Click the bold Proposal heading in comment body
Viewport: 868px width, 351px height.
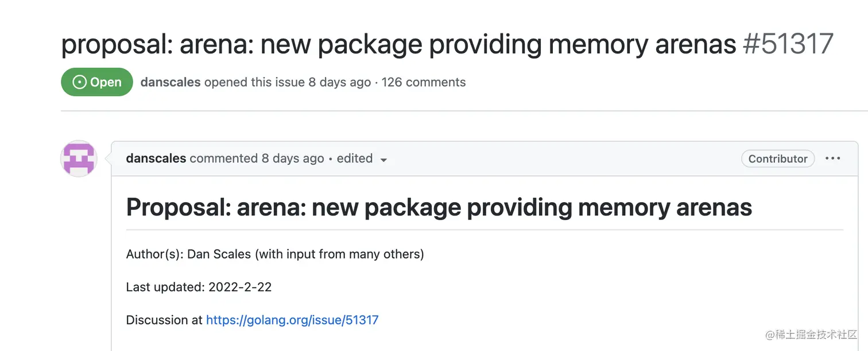439,207
